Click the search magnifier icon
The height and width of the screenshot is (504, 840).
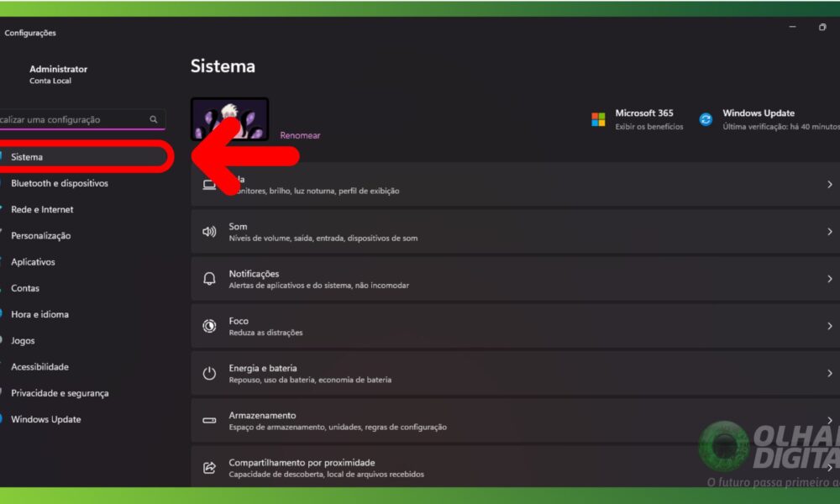(154, 119)
